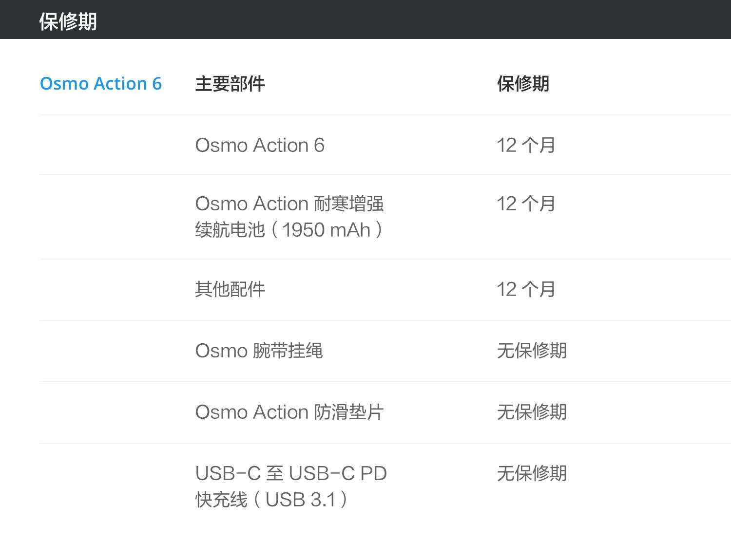
Task: Click the USB 3.1 text
Action: (x=301, y=500)
